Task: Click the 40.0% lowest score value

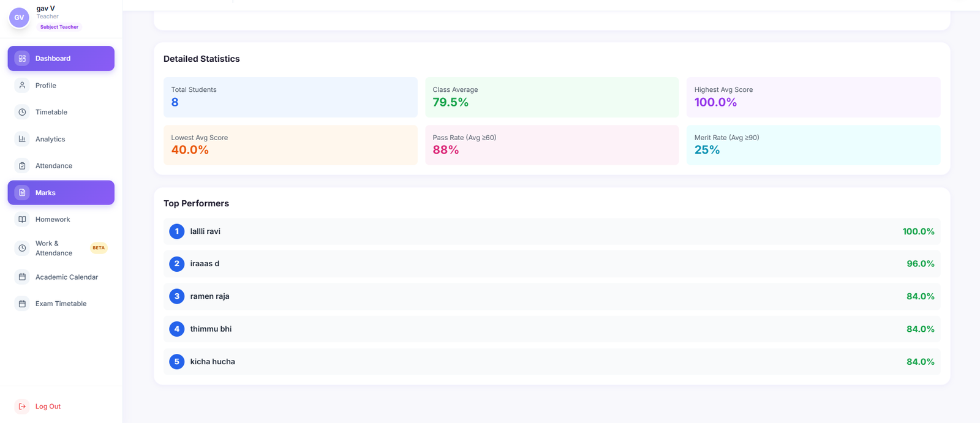Action: tap(190, 150)
